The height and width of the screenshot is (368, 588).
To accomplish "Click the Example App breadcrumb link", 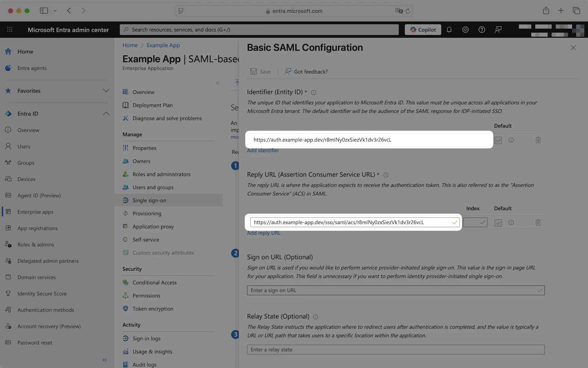I will tap(163, 45).
